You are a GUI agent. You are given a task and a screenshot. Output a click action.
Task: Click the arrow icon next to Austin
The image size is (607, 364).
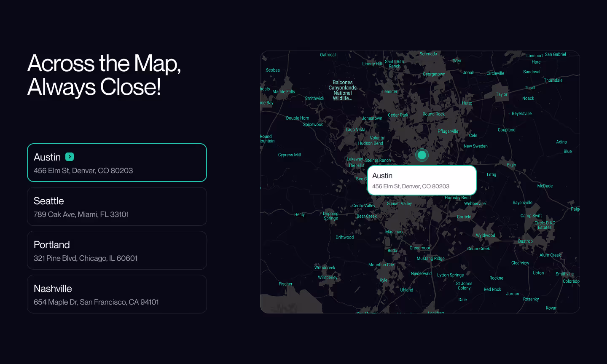point(70,157)
